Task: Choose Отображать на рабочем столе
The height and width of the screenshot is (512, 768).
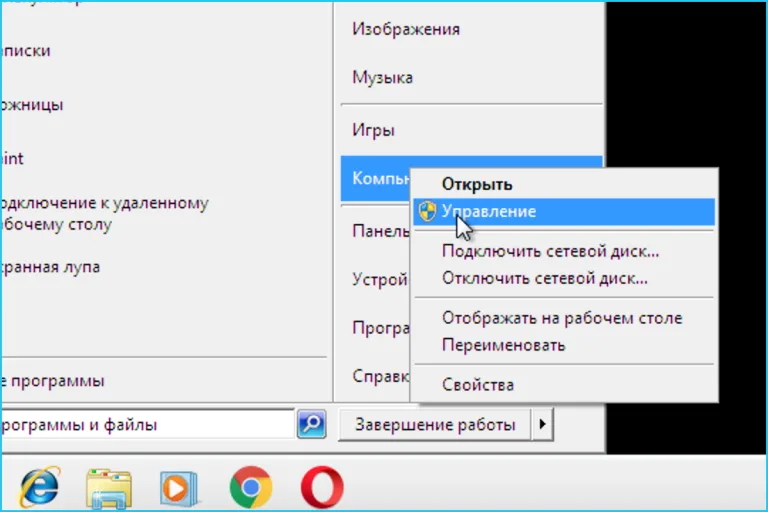Action: [x=564, y=318]
